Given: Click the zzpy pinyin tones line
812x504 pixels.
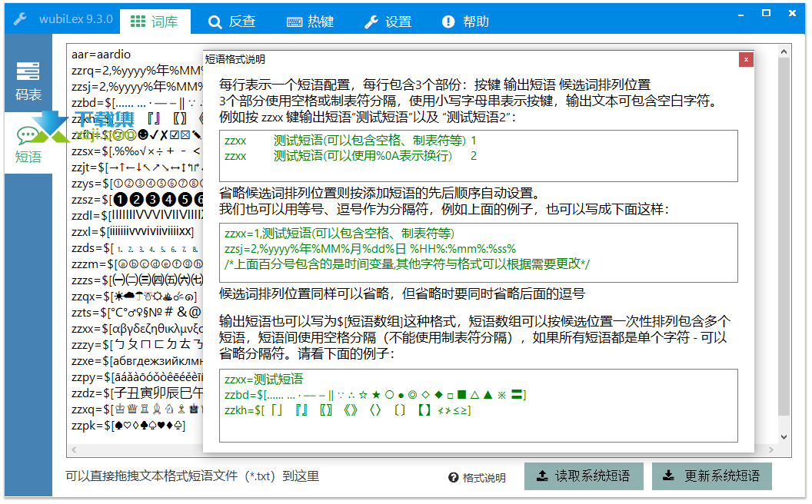Looking at the screenshot, I should click(137, 376).
